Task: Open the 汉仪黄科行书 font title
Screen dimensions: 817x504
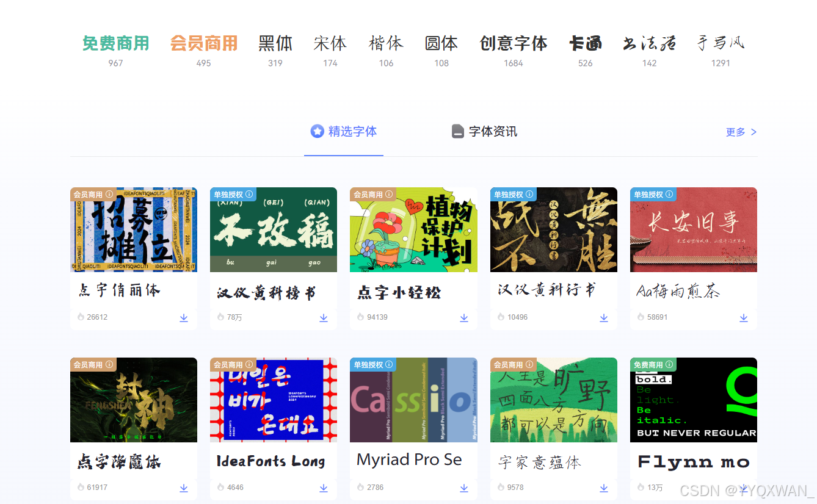Action: point(546,290)
